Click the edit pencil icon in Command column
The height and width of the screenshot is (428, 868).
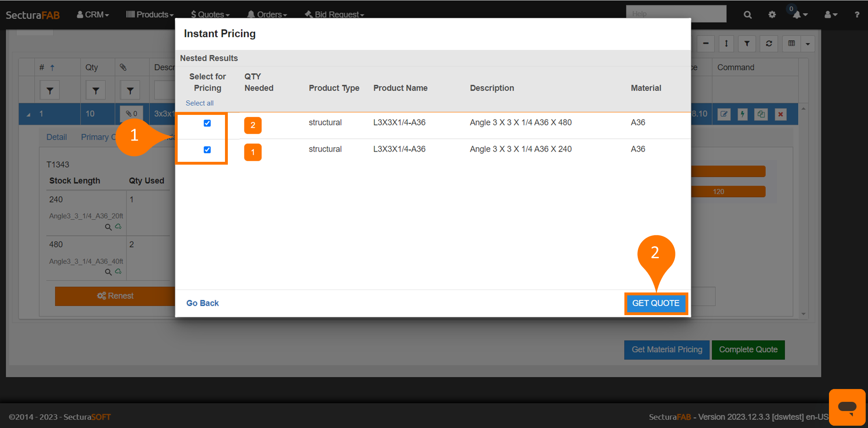pyautogui.click(x=724, y=114)
